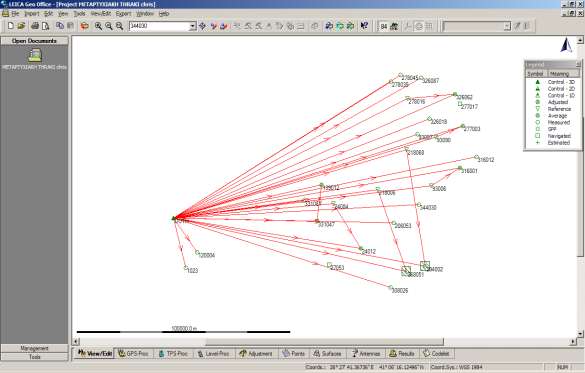Click the Management panel button
585x373 pixels.
(x=34, y=348)
